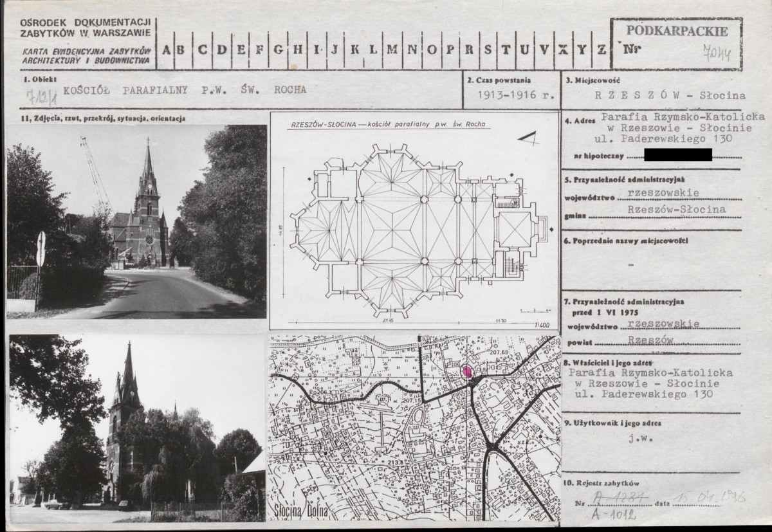Screen dimensions: 772x532
Task: Click the blacked-out mortgage number bar
Action: coord(669,155)
